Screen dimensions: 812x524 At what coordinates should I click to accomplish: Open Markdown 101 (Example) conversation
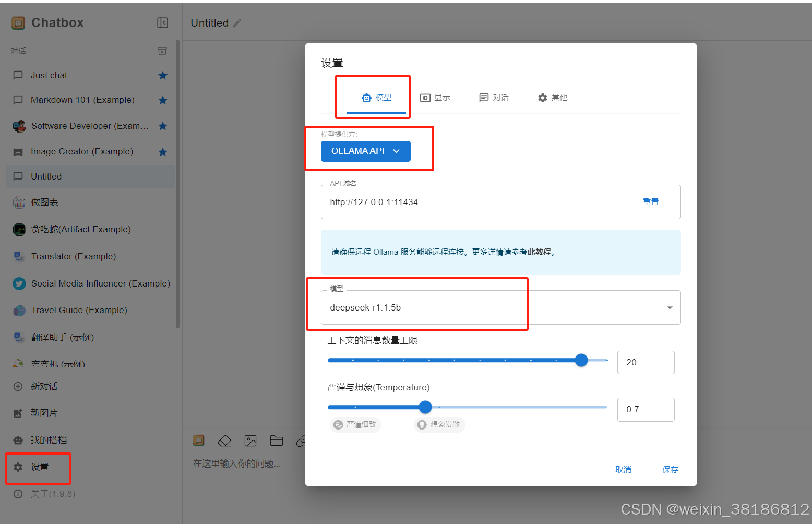(91, 100)
